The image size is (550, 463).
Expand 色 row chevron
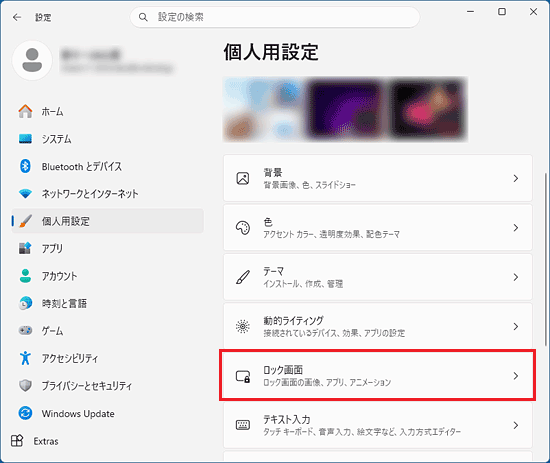tap(516, 228)
